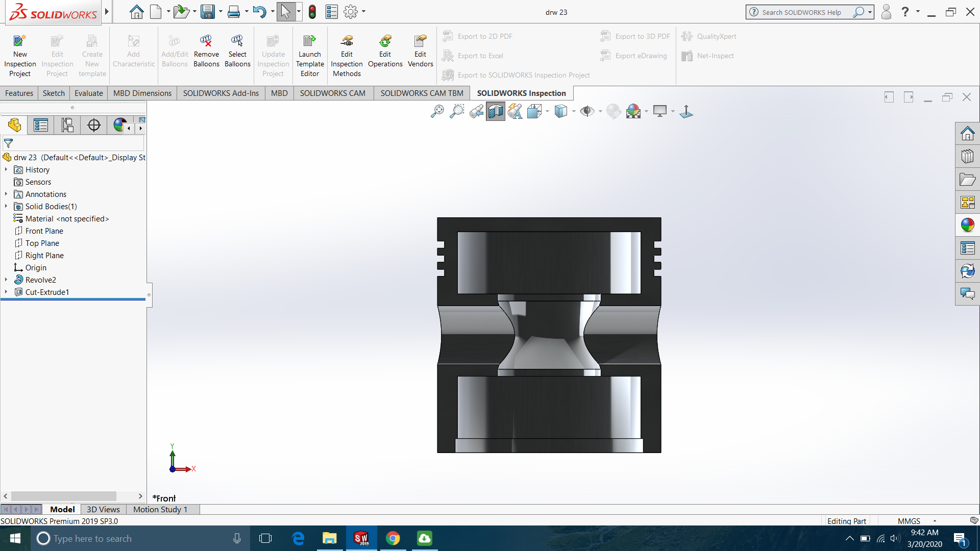Viewport: 980px width, 551px height.
Task: Click Zoom to Fit icon
Action: tap(437, 111)
